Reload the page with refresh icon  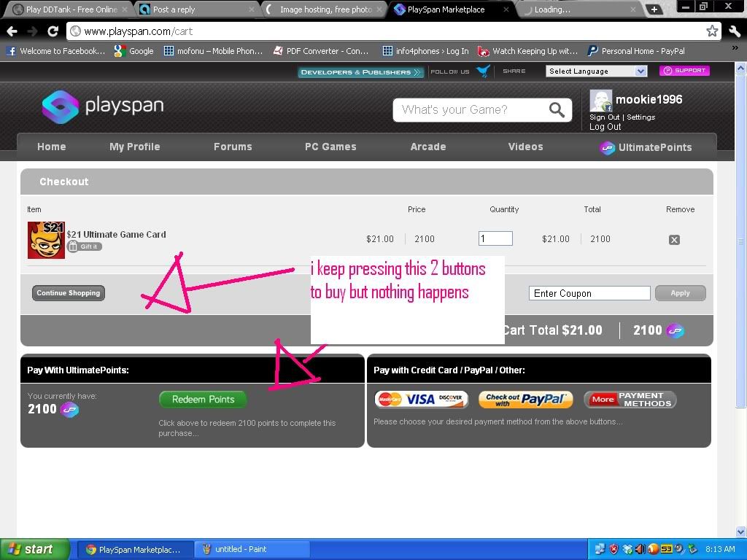[x=53, y=31]
